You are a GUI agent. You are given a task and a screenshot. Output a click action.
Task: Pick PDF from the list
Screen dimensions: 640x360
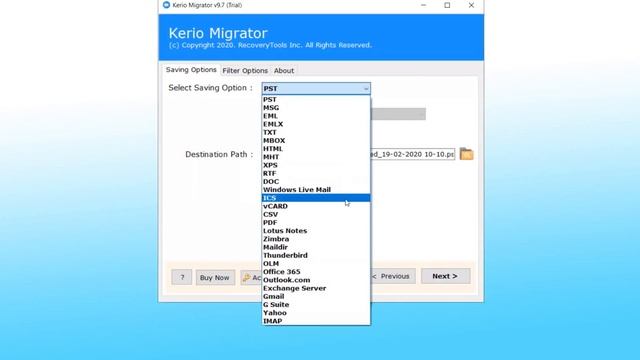[316, 222]
